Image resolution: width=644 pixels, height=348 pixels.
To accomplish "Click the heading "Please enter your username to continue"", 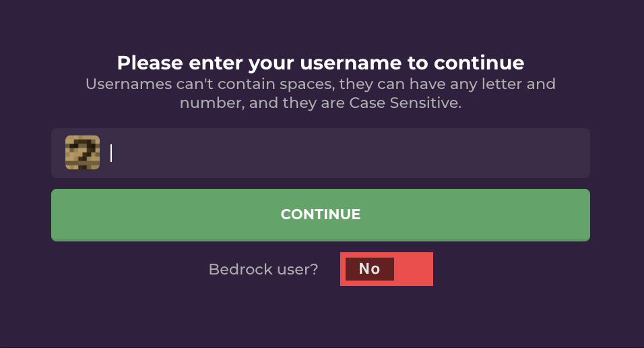I will pos(321,63).
